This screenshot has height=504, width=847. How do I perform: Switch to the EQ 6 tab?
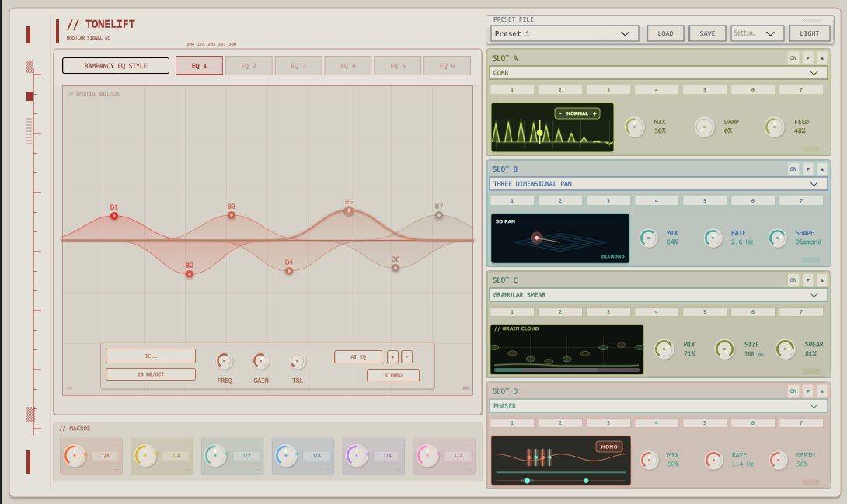tap(448, 66)
